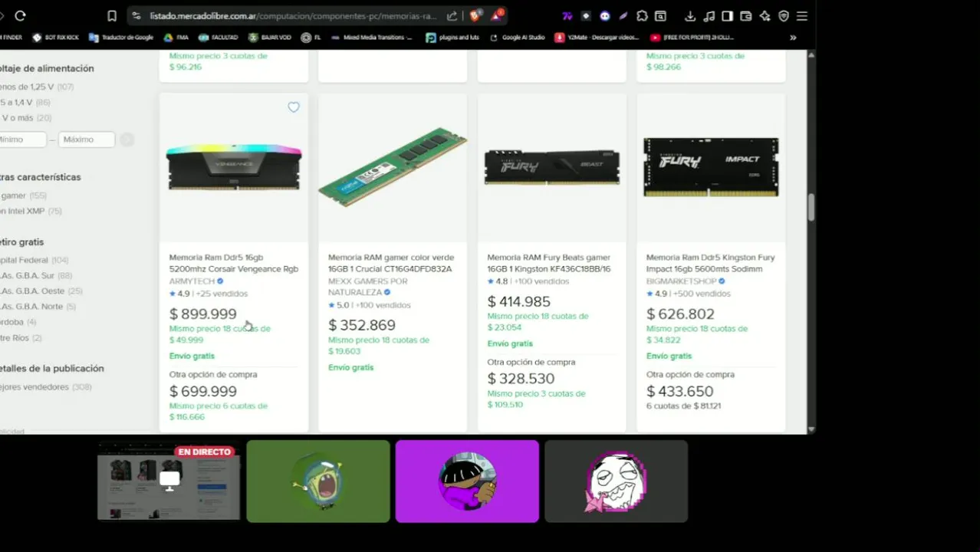Open the Kingston Fury Impact product image
The width and height of the screenshot is (980, 552).
pyautogui.click(x=711, y=167)
